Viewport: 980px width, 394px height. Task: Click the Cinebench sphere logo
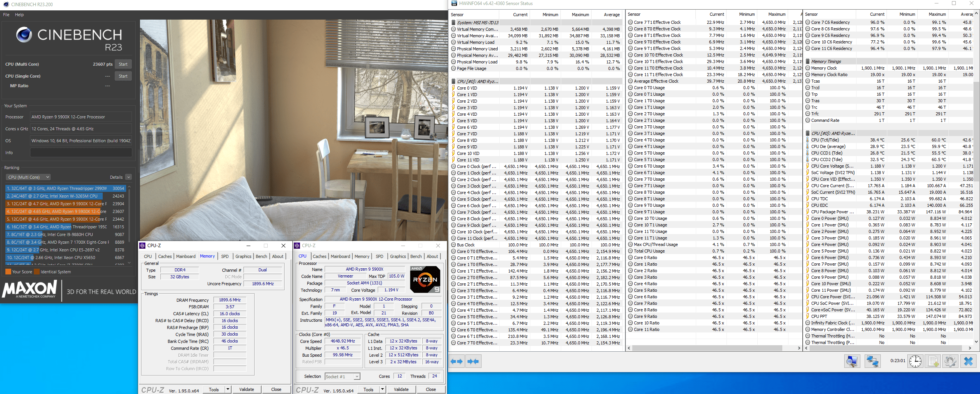click(x=24, y=35)
